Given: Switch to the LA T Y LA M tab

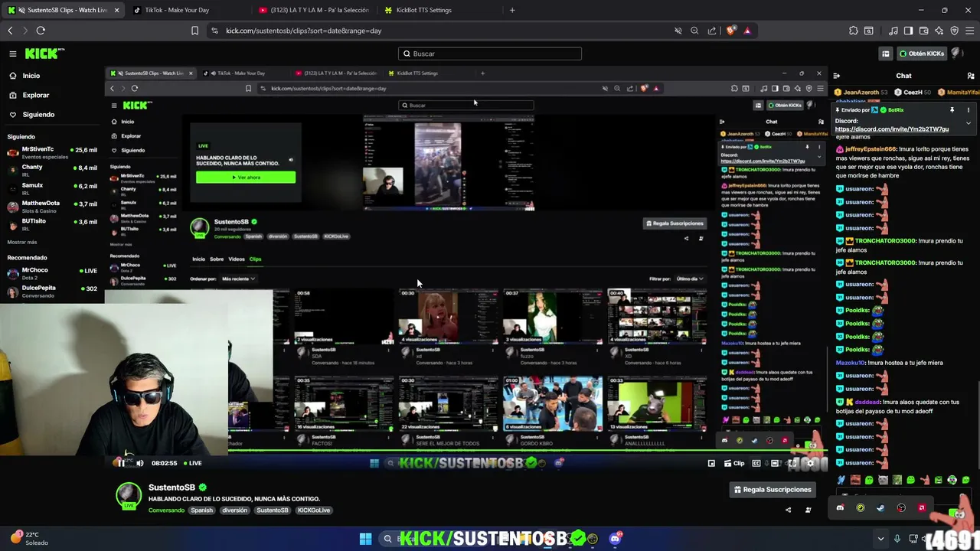Looking at the screenshot, I should (x=314, y=10).
